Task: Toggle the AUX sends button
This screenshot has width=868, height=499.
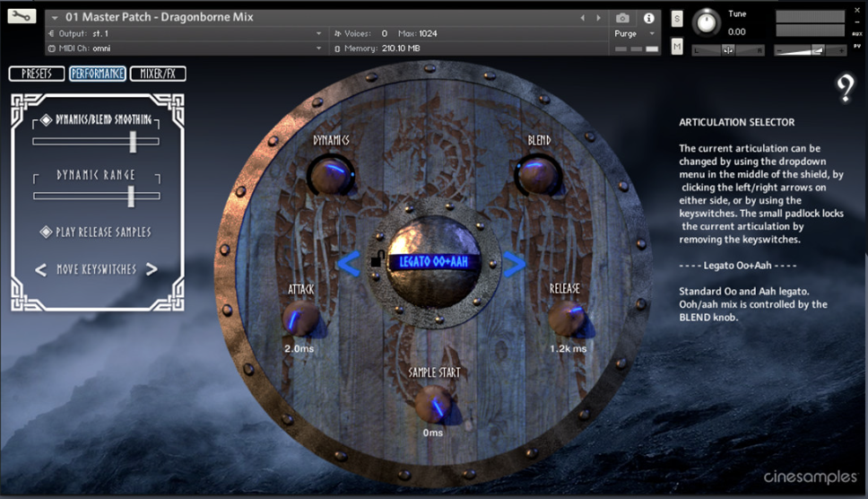Action: [x=857, y=34]
